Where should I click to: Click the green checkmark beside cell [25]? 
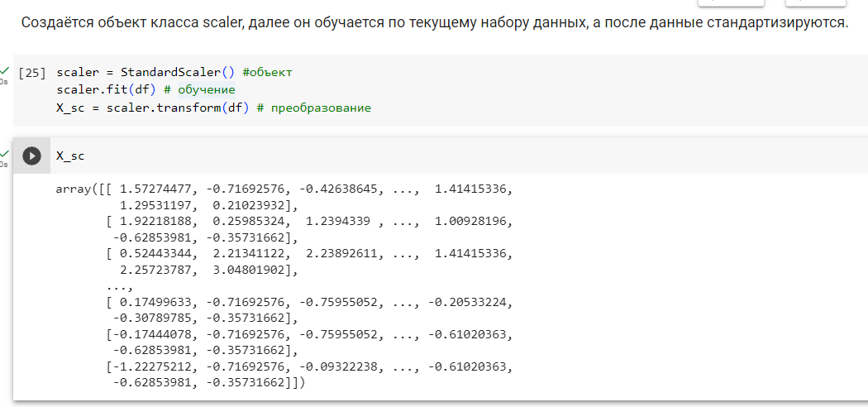click(x=4, y=70)
